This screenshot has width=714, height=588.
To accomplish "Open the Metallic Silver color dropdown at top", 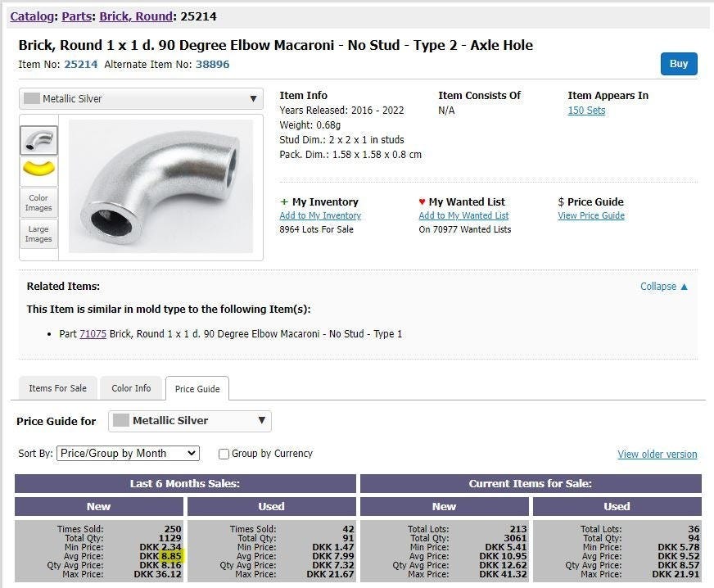I will 141,99.
